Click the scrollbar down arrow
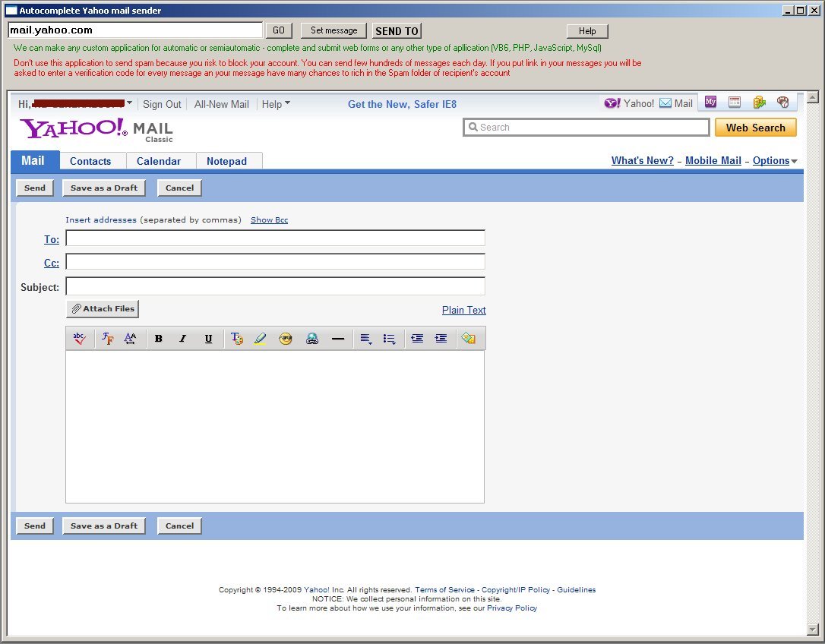Screen dimensions: 825x644 [x=812, y=630]
